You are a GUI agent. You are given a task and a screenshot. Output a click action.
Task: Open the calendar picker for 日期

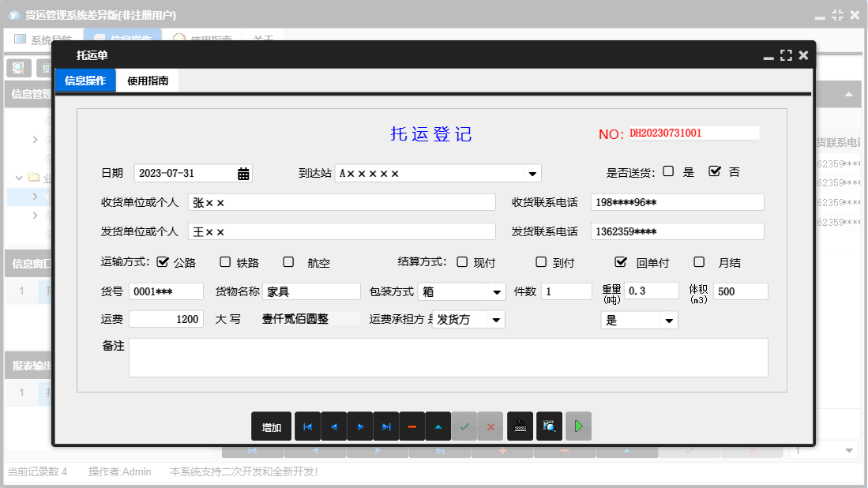243,174
